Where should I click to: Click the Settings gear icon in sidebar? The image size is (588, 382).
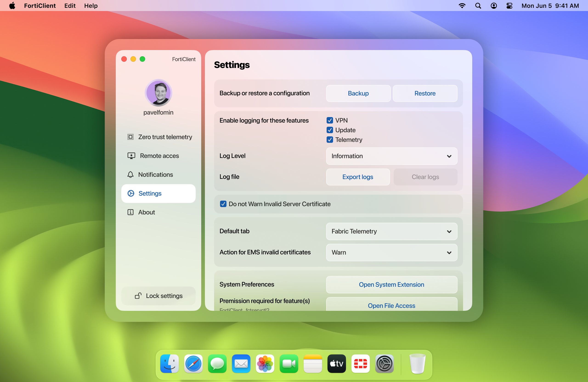pyautogui.click(x=131, y=193)
